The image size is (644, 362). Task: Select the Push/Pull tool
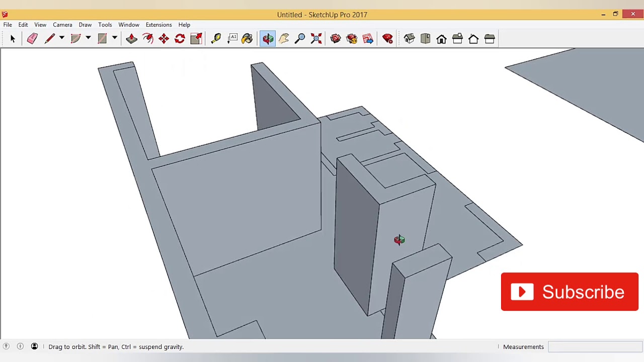pos(131,39)
